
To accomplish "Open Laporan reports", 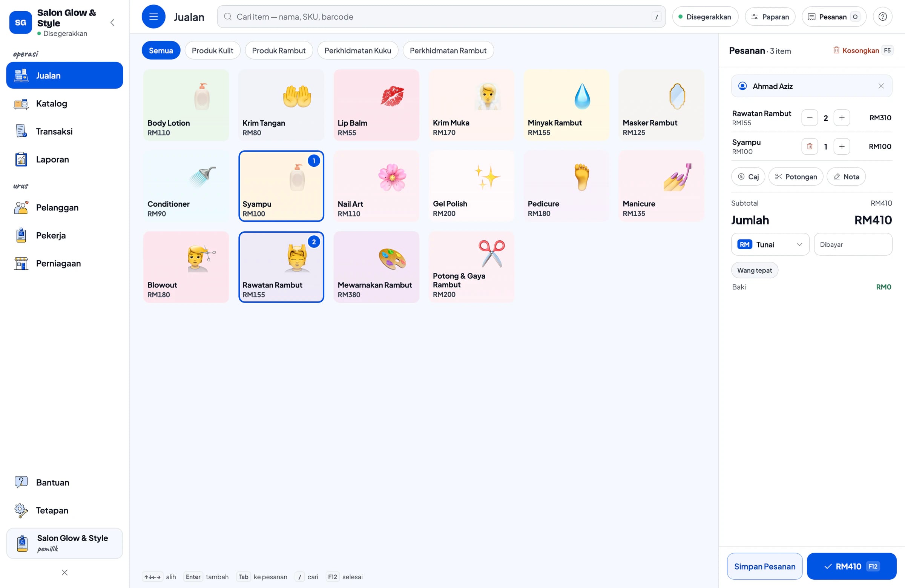I will tap(64, 160).
